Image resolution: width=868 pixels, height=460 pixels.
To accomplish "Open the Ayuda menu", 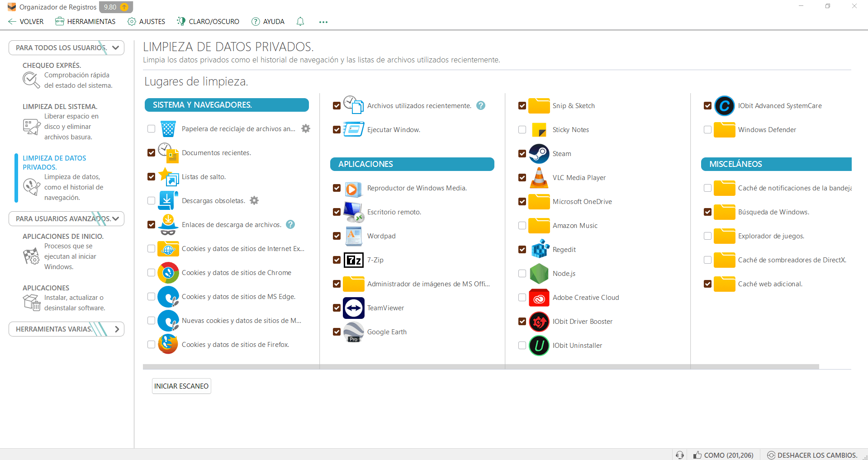I will point(268,22).
